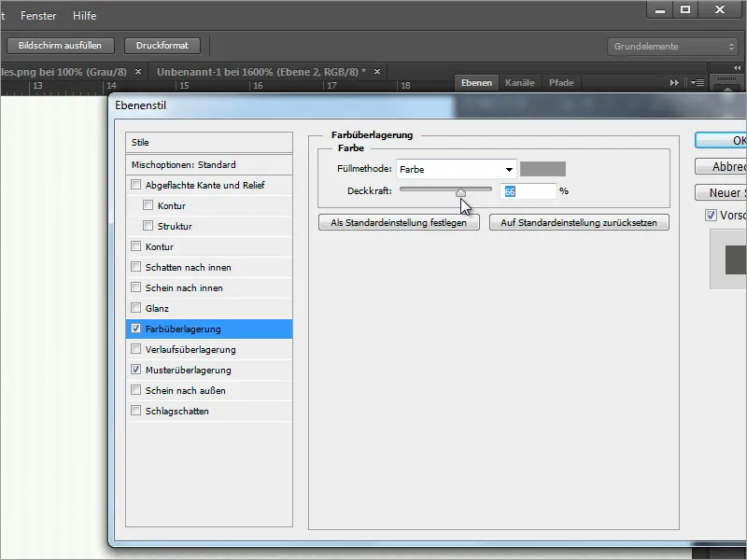
Task: Click Als Standardeinstellung festlegen
Action: pos(399,222)
